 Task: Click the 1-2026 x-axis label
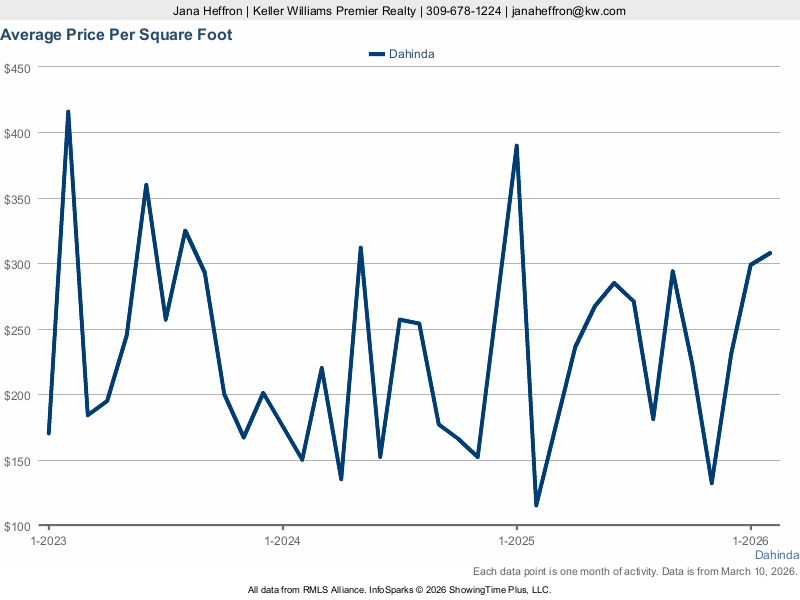pyautogui.click(x=750, y=541)
